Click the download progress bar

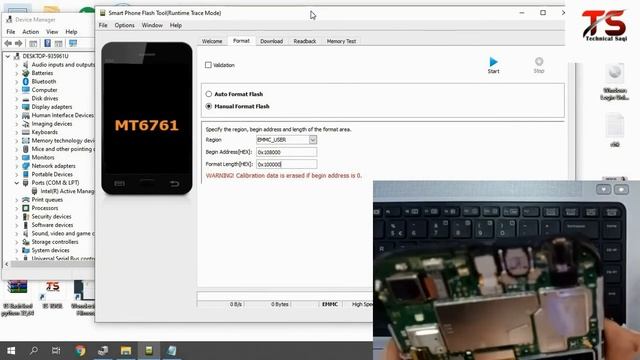point(285,296)
